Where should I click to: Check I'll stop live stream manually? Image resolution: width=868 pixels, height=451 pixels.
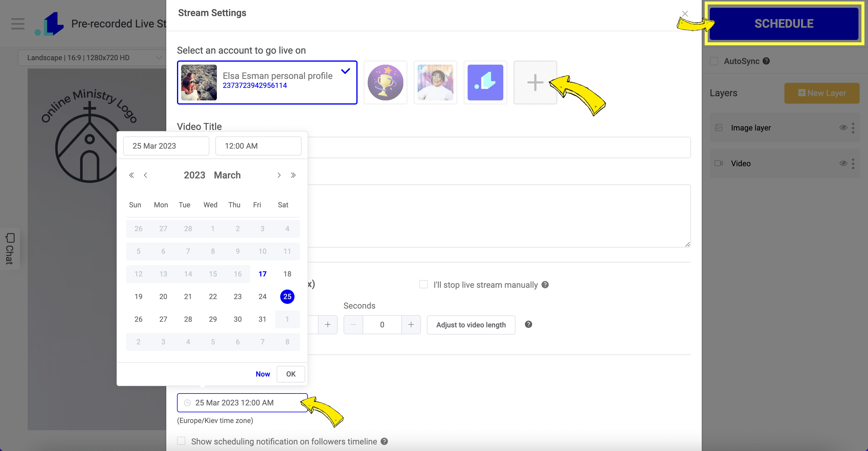[423, 284]
